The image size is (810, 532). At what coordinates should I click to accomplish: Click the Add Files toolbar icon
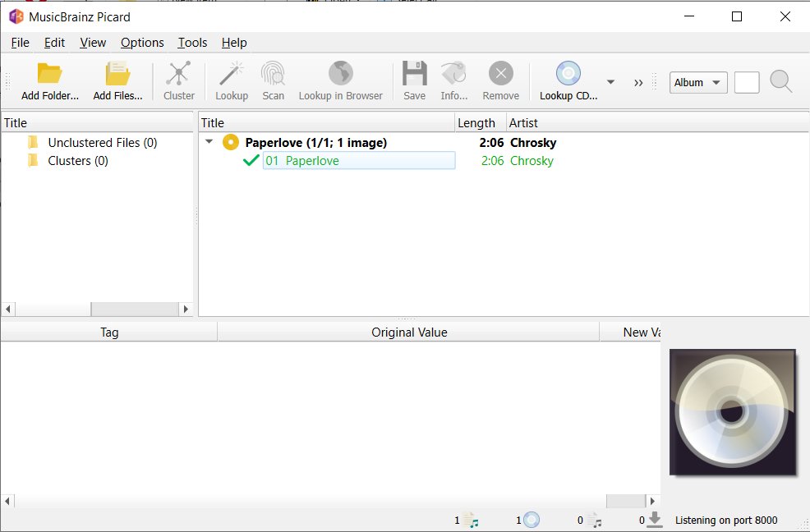tap(117, 74)
